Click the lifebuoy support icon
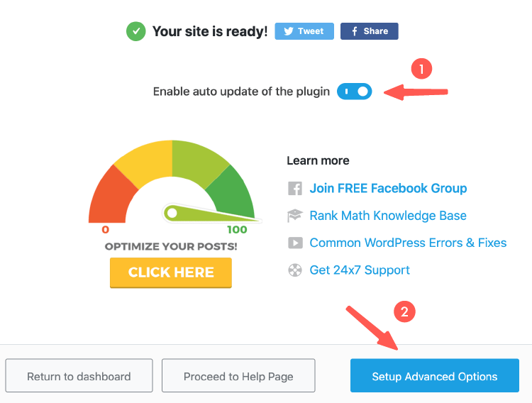Image resolution: width=532 pixels, height=403 pixels. pyautogui.click(x=294, y=270)
